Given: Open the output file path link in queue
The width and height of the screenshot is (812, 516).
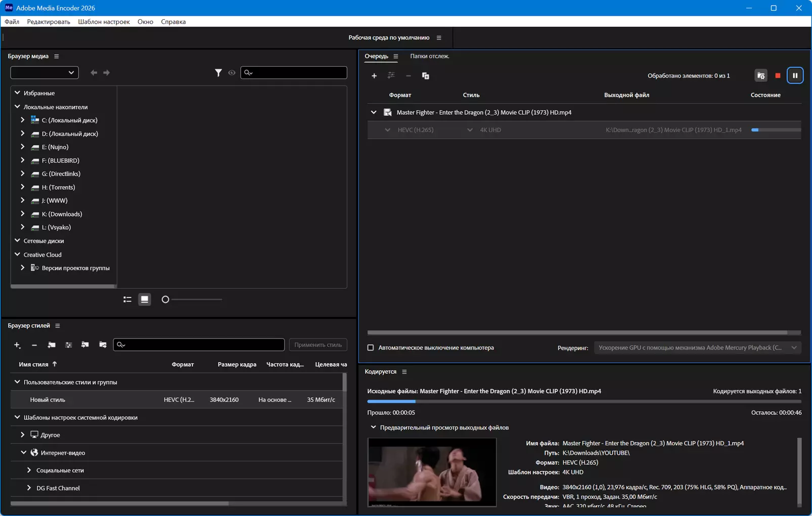Looking at the screenshot, I should [673, 130].
